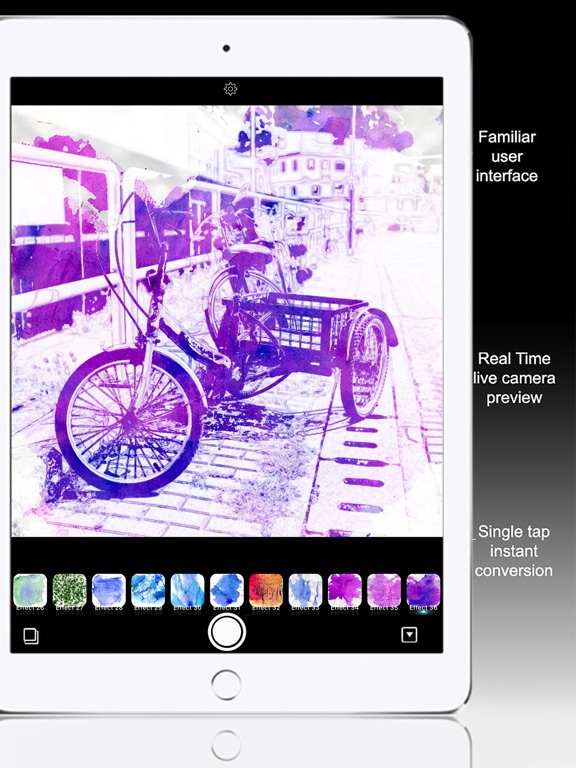
Task: Choose Effect 32 red-orange watercolor
Action: coord(266,591)
